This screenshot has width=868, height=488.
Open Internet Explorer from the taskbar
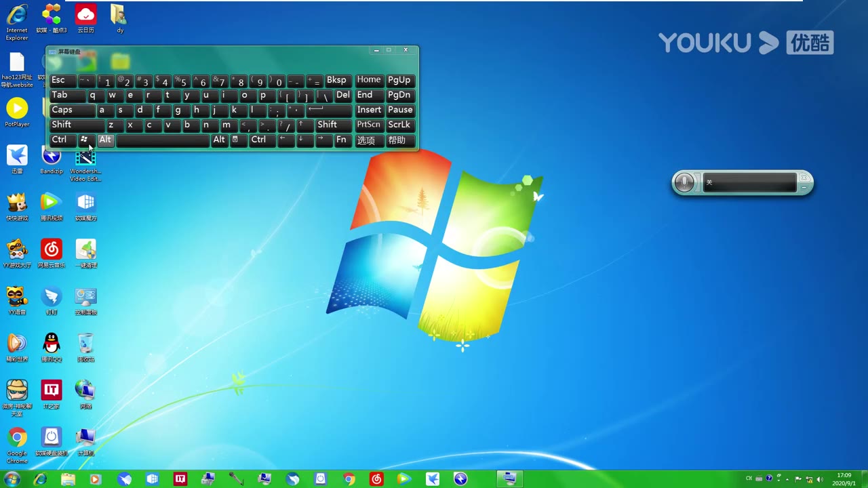pos(40,479)
